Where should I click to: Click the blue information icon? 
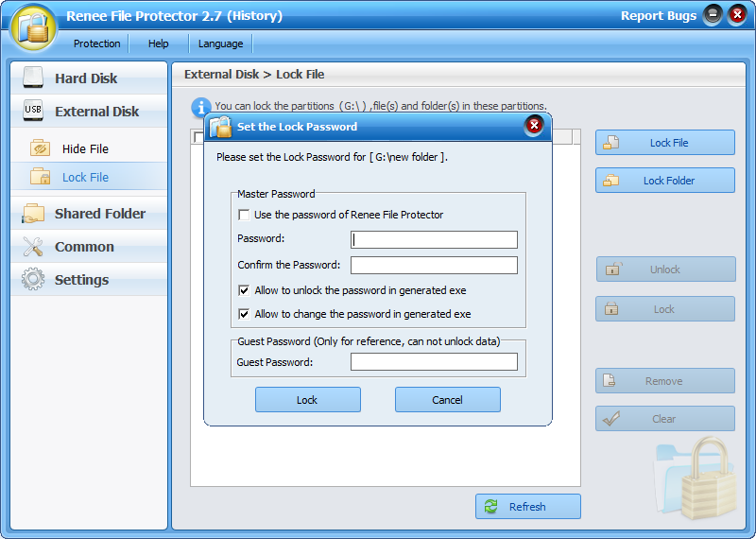pyautogui.click(x=200, y=106)
